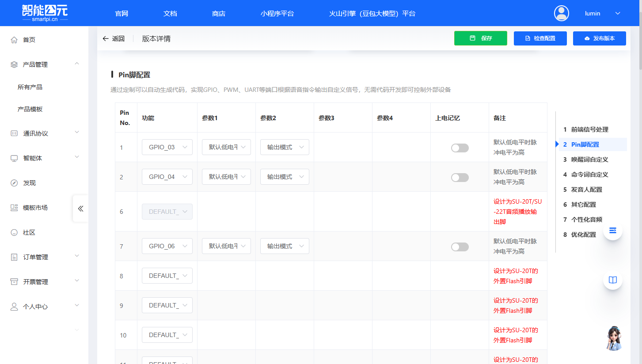Open the GPIO_03 function dropdown
This screenshot has height=364, width=642.
[x=167, y=147]
